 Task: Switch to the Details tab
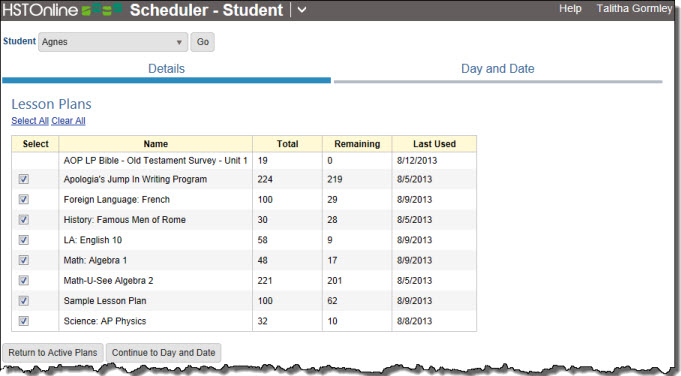click(x=166, y=69)
